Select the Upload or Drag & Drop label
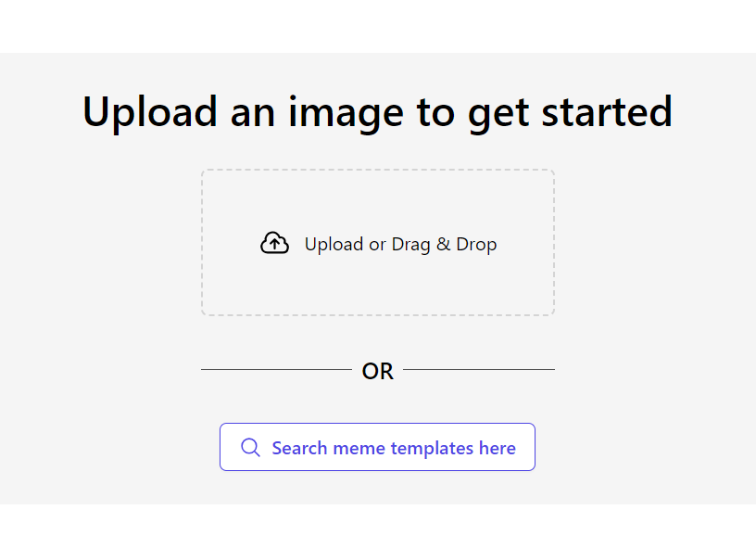Viewport: 756px width, 535px height. pos(400,245)
